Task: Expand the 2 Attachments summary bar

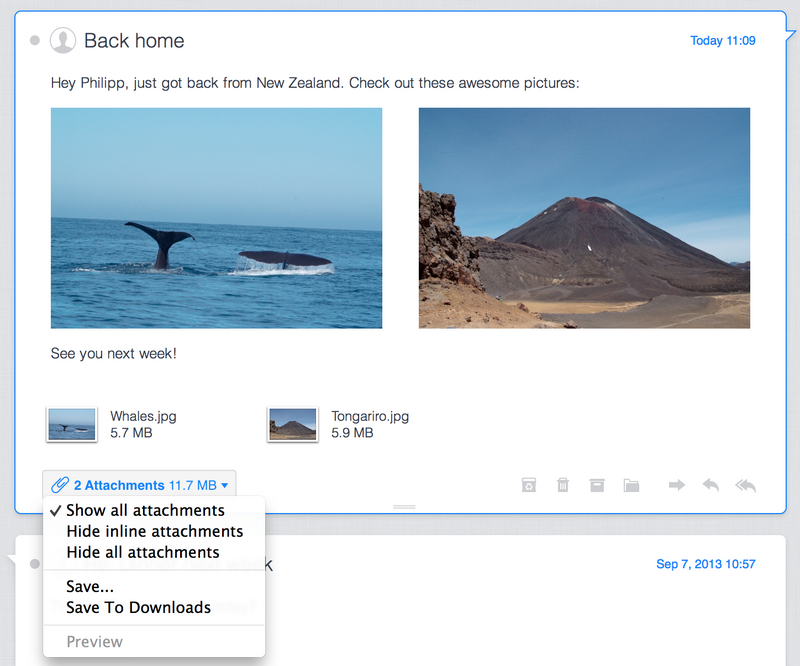Action: point(140,485)
